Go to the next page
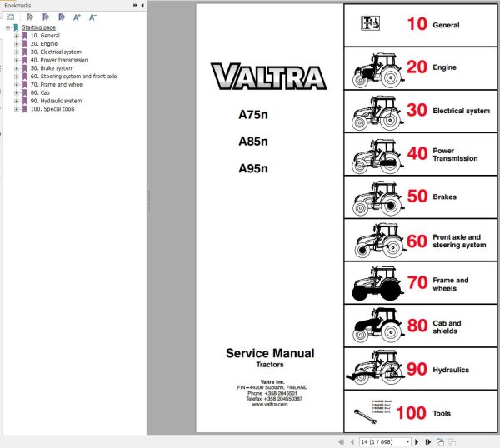 pyautogui.click(x=417, y=441)
